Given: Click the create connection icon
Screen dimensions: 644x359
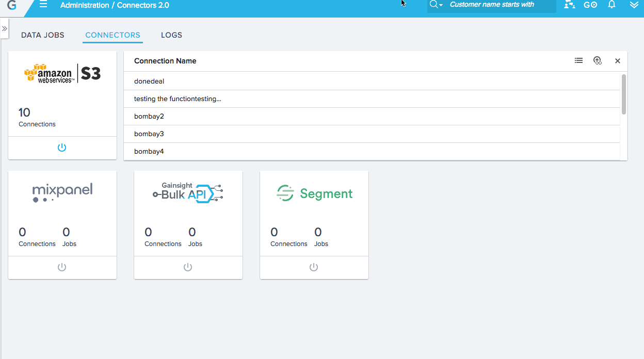Looking at the screenshot, I should coord(598,61).
